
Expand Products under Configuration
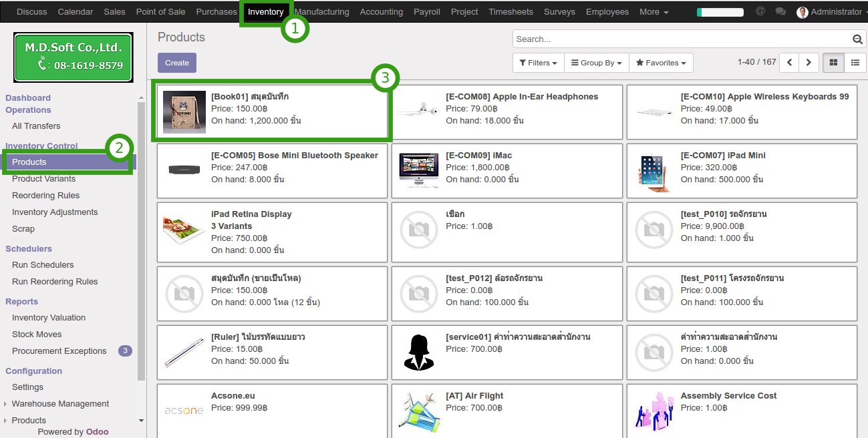point(29,421)
